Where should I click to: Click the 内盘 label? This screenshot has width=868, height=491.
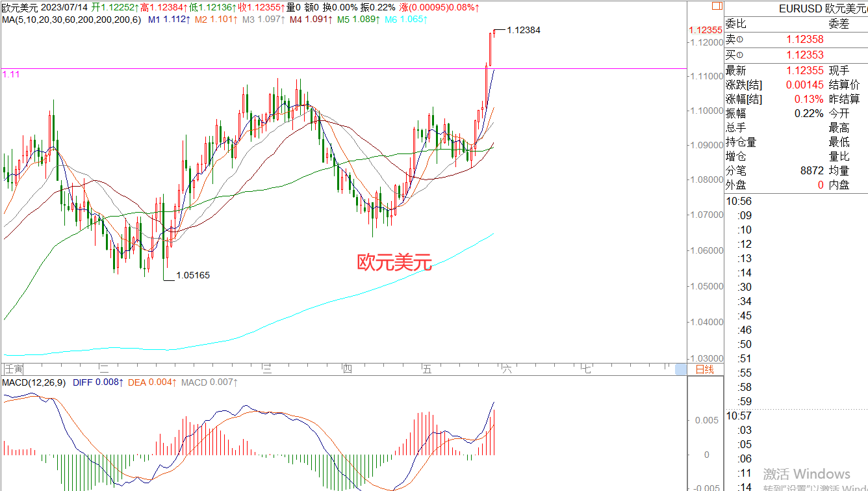click(x=839, y=185)
